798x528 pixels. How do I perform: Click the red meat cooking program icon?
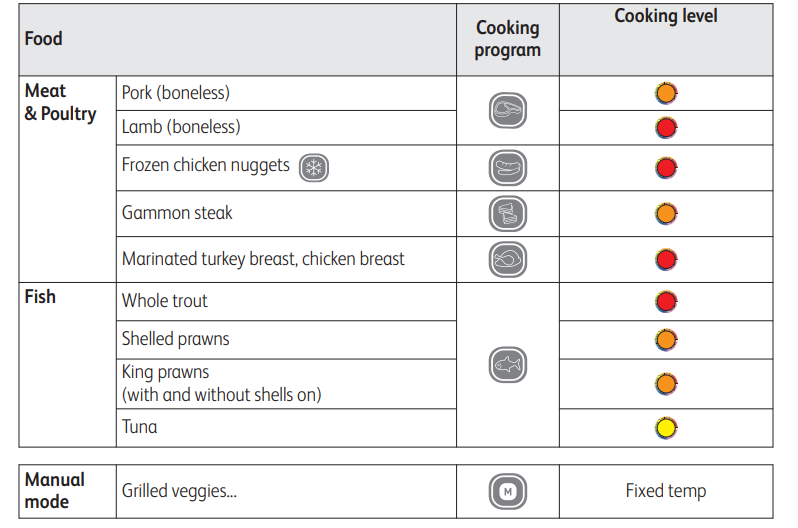pos(508,110)
